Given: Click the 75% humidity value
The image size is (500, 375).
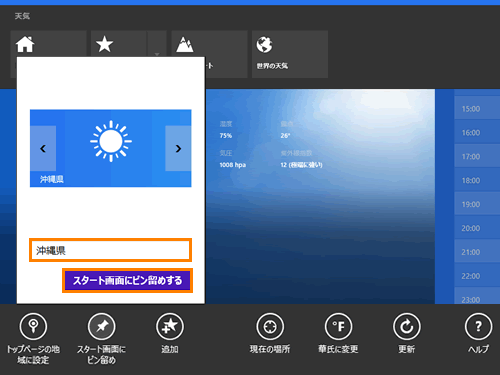Looking at the screenshot, I should (x=226, y=136).
